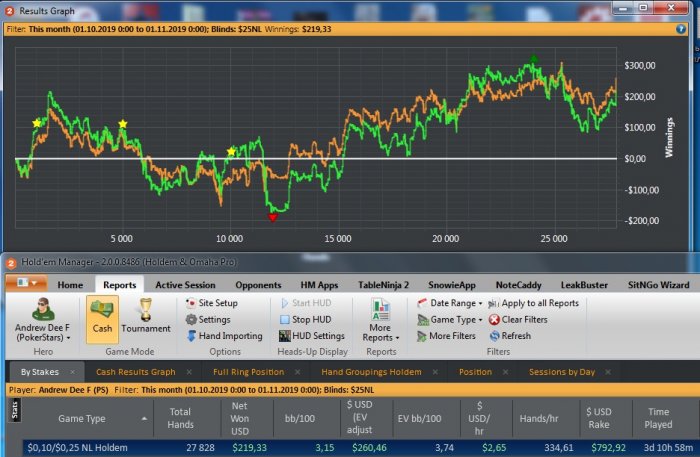This screenshot has height=457, width=700.
Task: Sort by EV bb/100 column
Action: coord(419,418)
